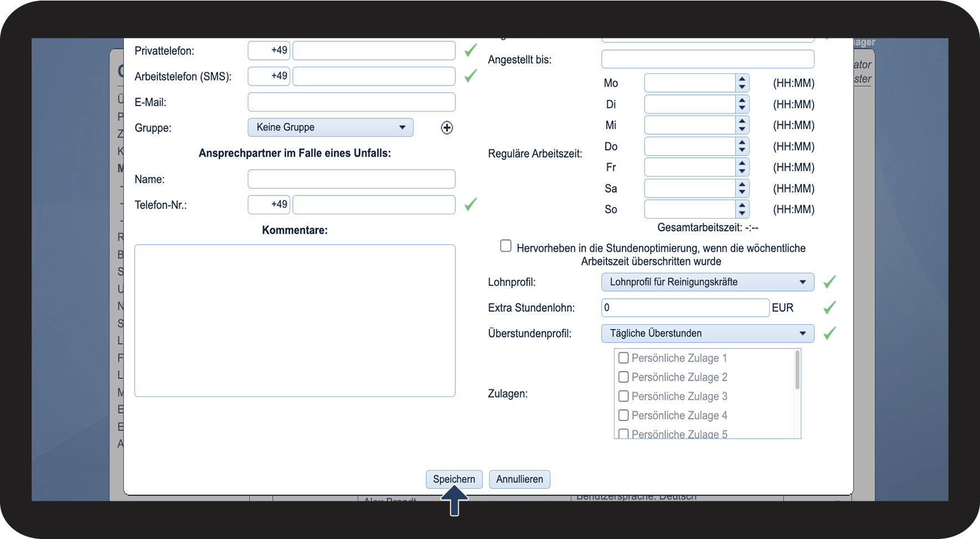This screenshot has height=539, width=980.
Task: Click the green checkmark next to Extra Stundenlohn
Action: coord(830,308)
